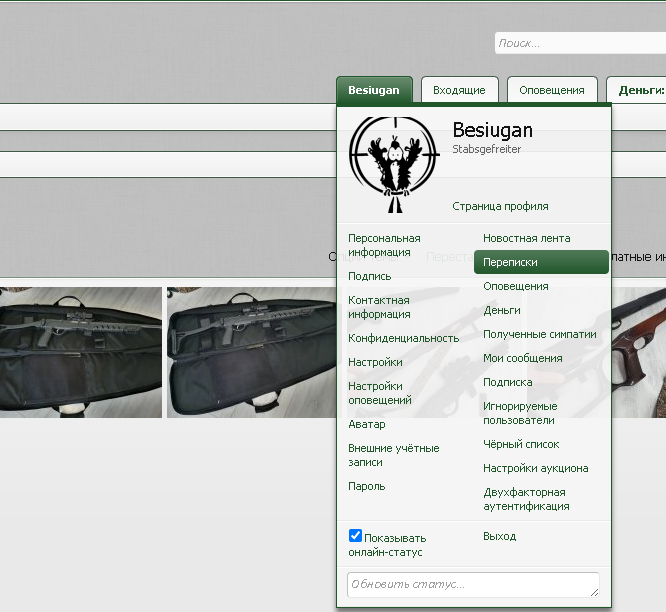The height and width of the screenshot is (612, 666).
Task: Open Игнорируемые пользователи
Action: pyautogui.click(x=520, y=413)
